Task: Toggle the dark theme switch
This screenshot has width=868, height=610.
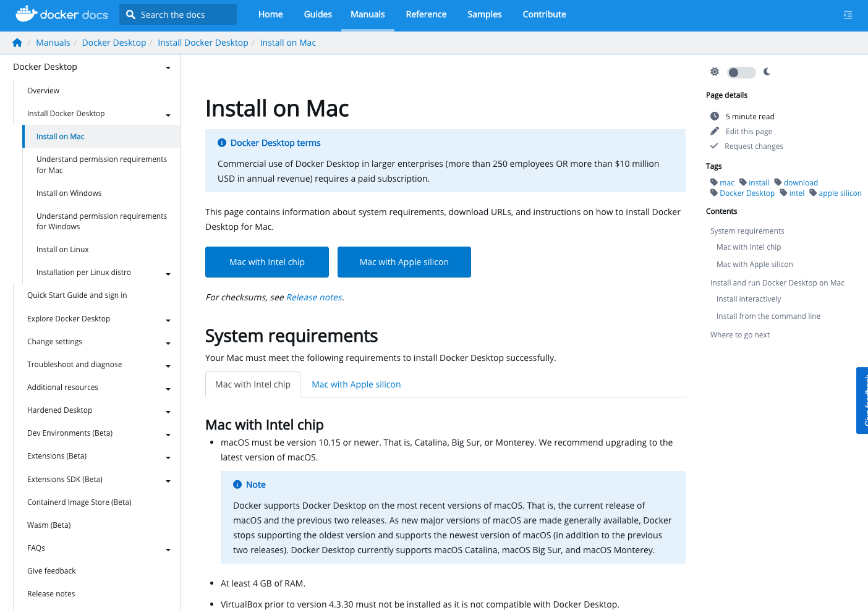Action: (x=741, y=72)
